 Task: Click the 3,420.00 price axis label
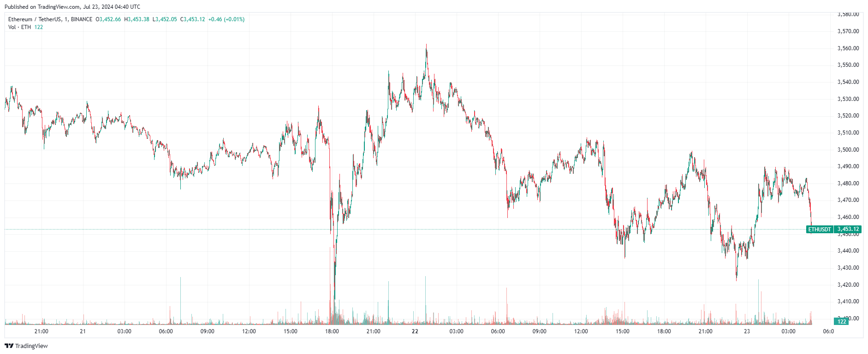click(x=848, y=285)
